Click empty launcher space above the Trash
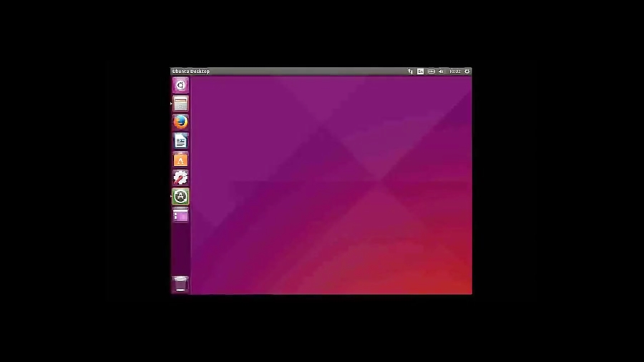644x362 pixels. [x=180, y=250]
